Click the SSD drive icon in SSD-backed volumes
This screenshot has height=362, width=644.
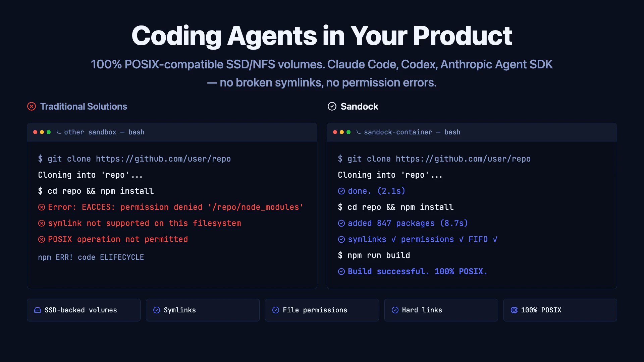pos(38,310)
